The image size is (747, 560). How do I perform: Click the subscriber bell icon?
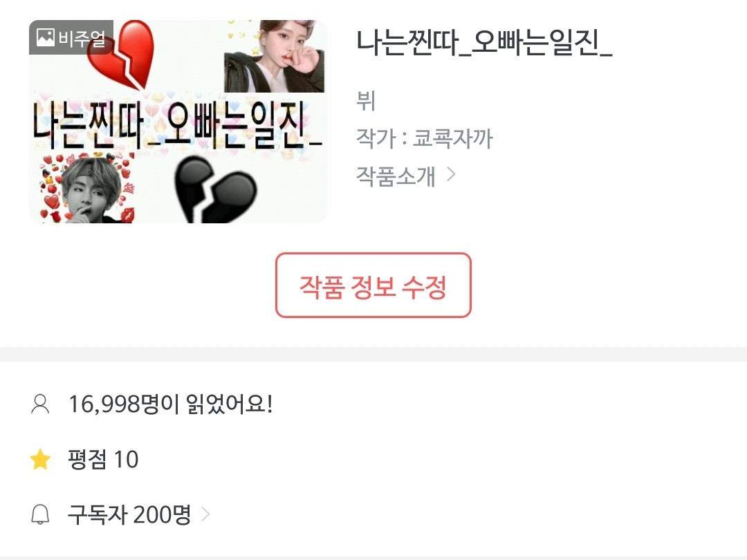point(40,515)
